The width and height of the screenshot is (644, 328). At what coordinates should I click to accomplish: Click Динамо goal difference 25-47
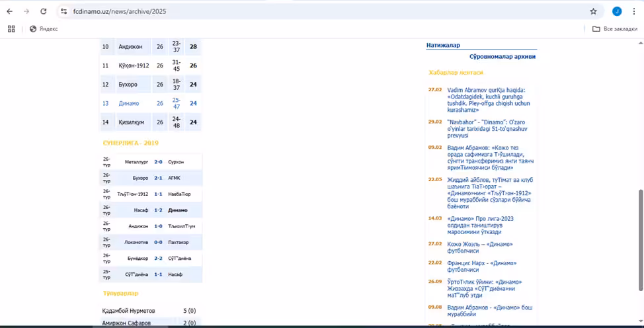click(x=176, y=103)
